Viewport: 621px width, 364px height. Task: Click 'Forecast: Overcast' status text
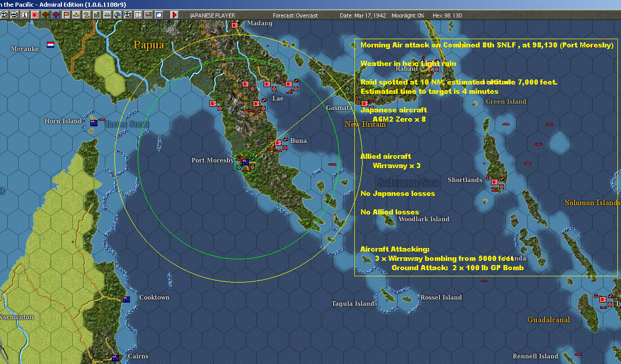click(x=295, y=15)
